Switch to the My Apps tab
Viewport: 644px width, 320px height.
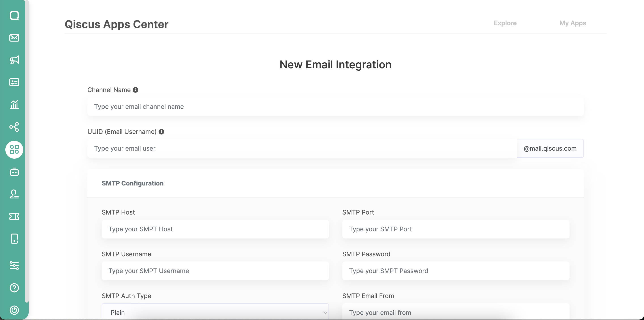click(572, 23)
